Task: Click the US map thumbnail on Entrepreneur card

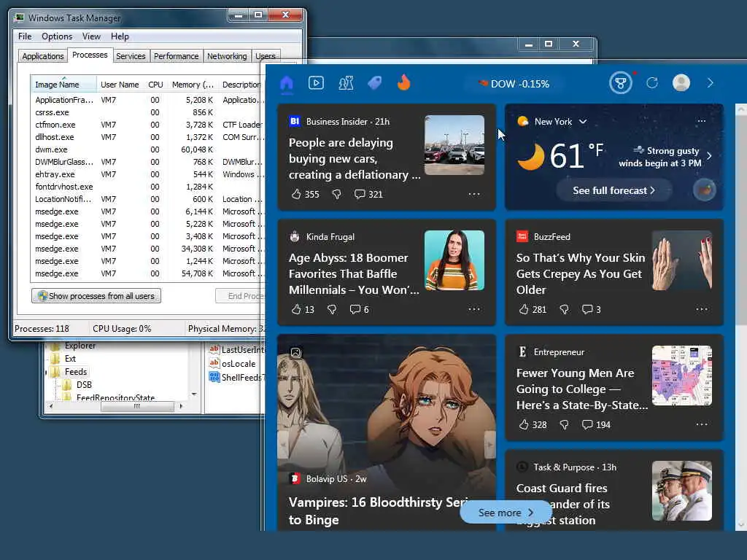Action: click(x=682, y=376)
